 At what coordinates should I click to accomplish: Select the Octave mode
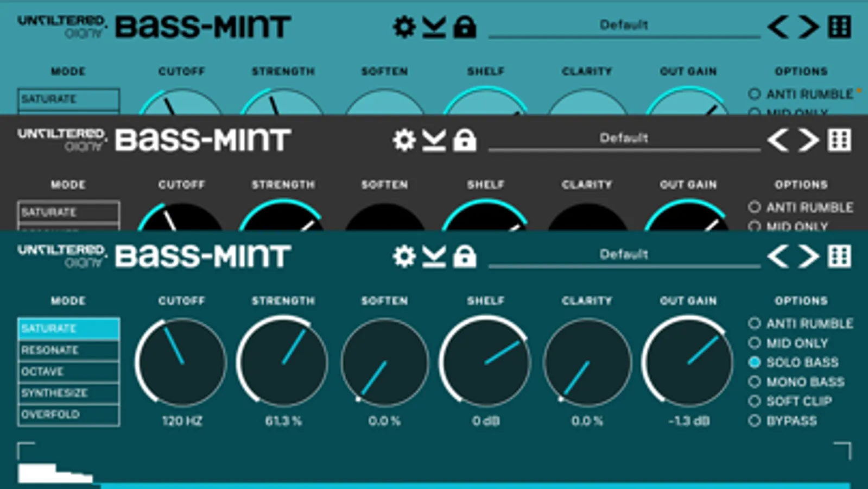[68, 372]
